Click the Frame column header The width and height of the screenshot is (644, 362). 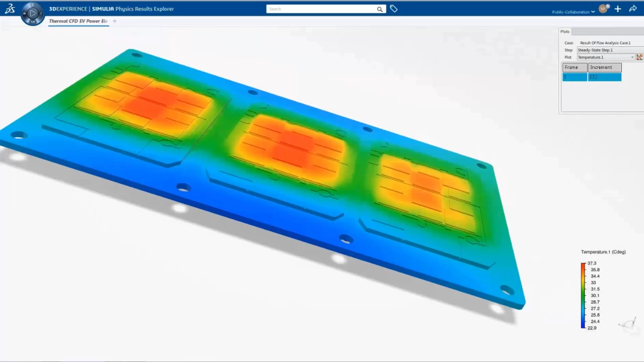[x=575, y=67]
